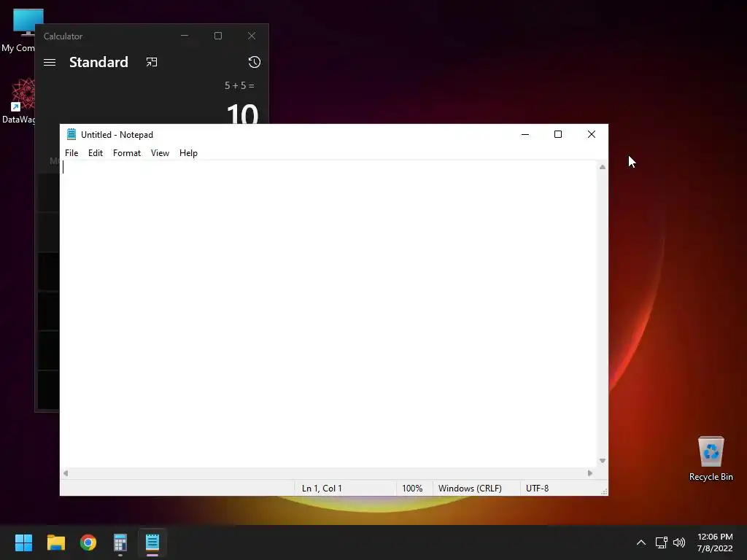Select the Recycle Bin desktop icon
Image resolution: width=747 pixels, height=560 pixels.
pos(711,459)
